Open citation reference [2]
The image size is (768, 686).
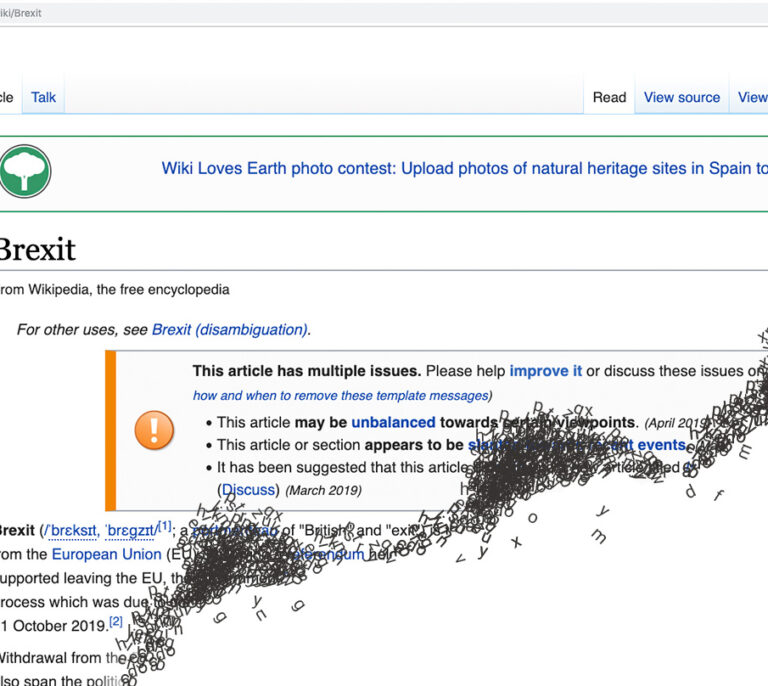(x=116, y=621)
